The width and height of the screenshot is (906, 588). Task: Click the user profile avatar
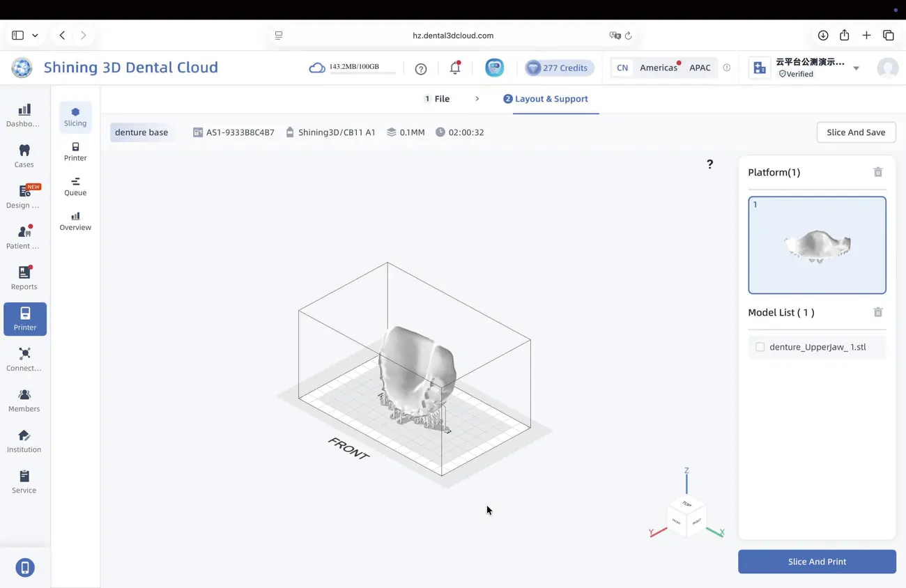point(887,68)
